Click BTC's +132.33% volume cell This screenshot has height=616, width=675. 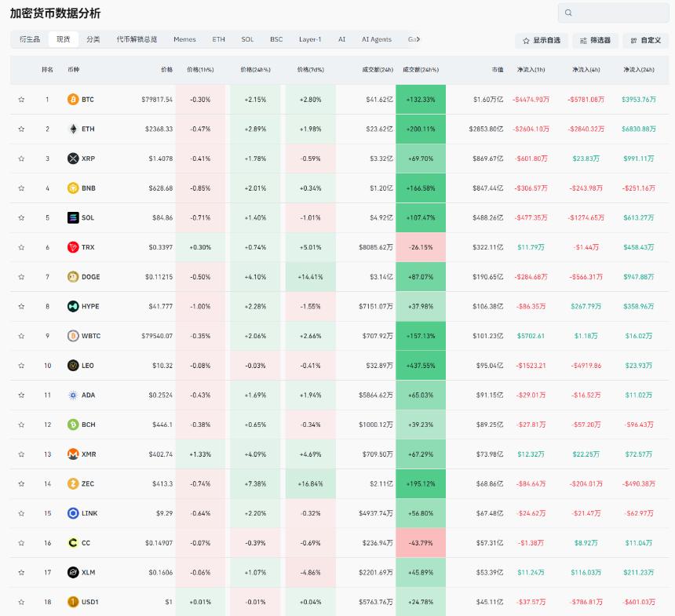pyautogui.click(x=421, y=100)
